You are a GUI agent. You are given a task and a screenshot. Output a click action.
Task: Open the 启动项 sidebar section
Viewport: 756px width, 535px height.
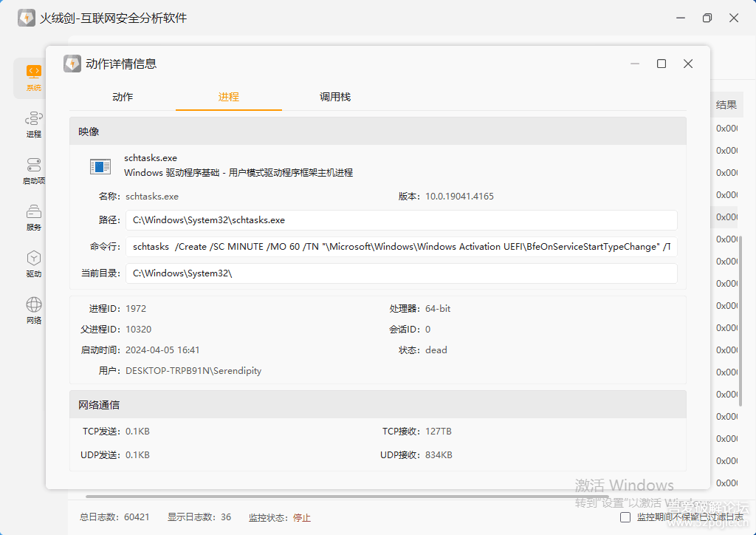34,171
